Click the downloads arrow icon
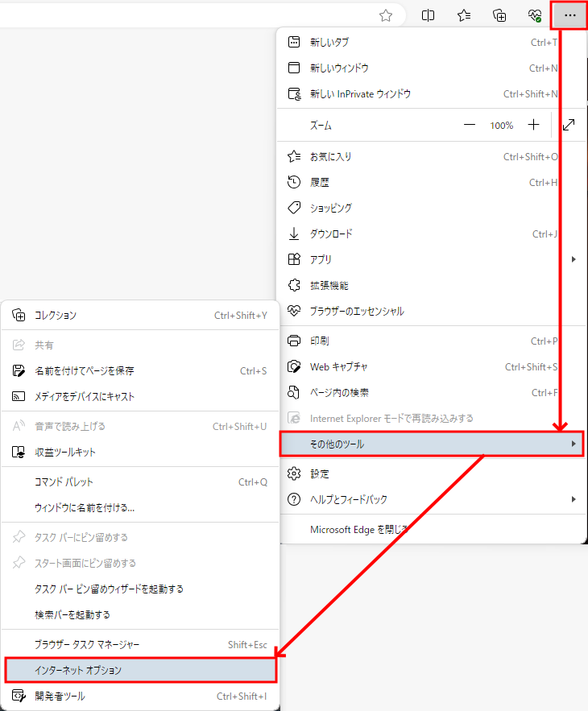 point(294,234)
